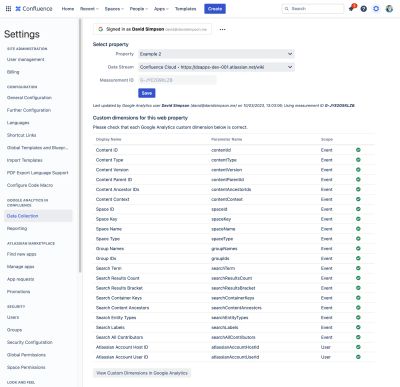
Task: Click the green check for Space Type
Action: 358,239
